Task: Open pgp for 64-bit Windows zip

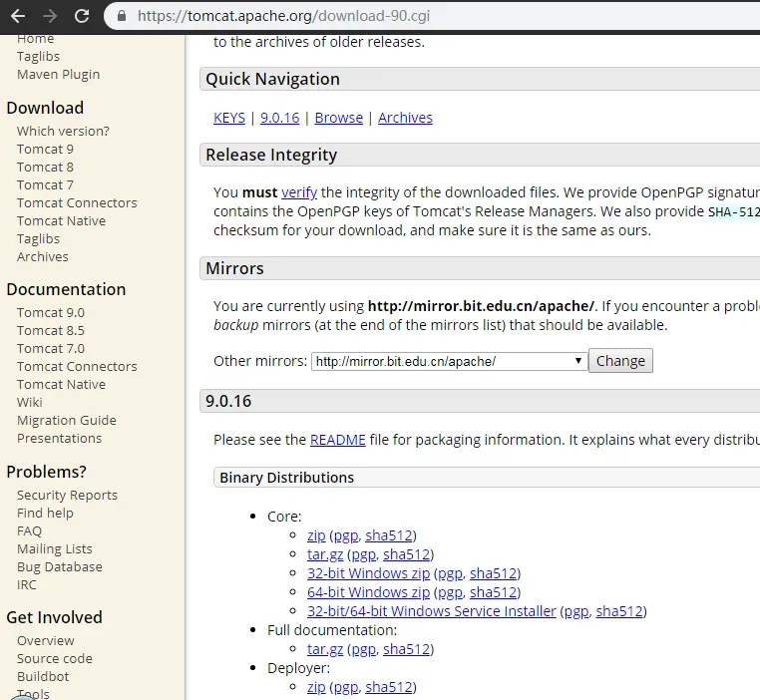Action: click(x=451, y=592)
